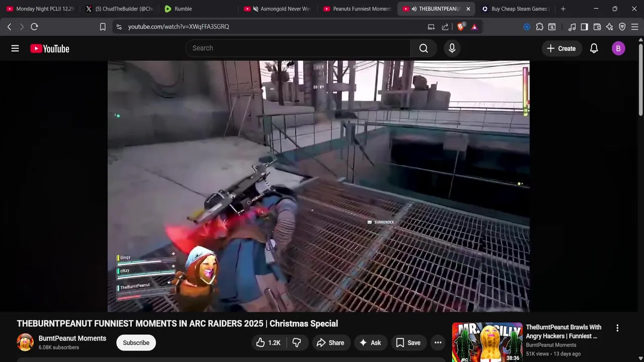The height and width of the screenshot is (362, 644).
Task: Click the address bar URL
Action: click(179, 27)
